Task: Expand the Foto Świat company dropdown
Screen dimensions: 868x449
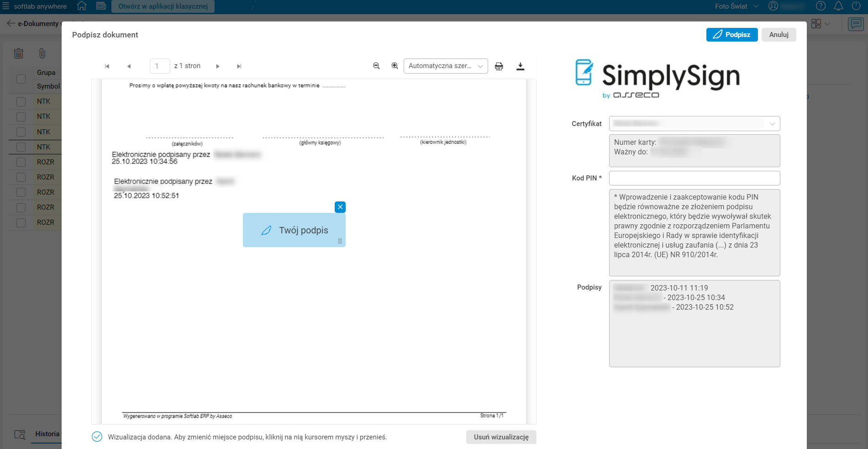Action: [x=756, y=6]
